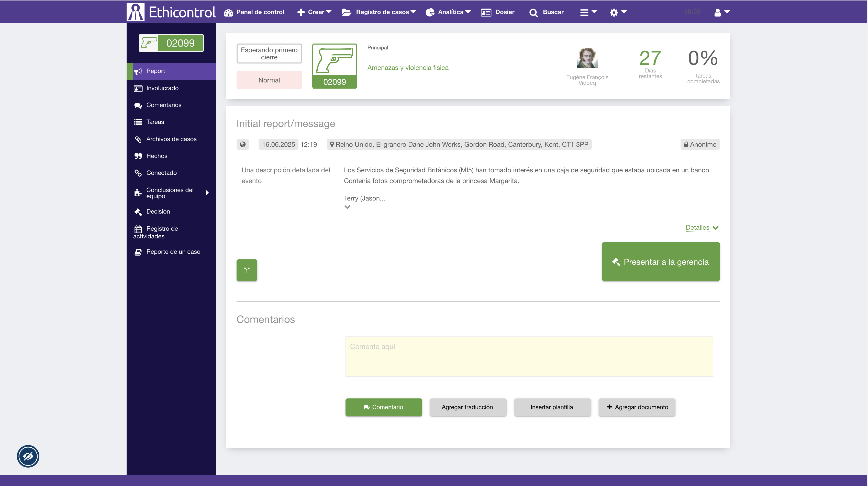Click the Comente aquí text field
The height and width of the screenshot is (486, 868).
(529, 356)
